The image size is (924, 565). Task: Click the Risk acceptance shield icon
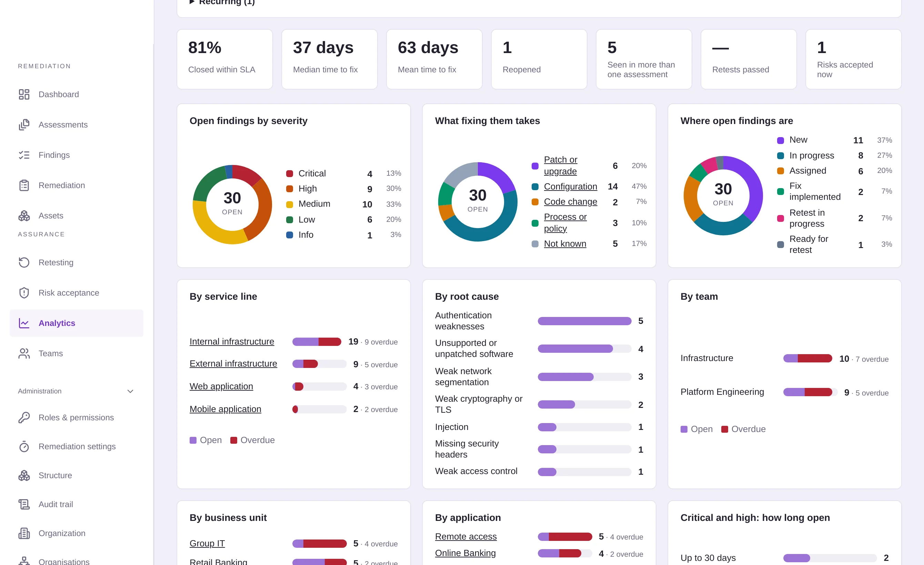point(24,293)
